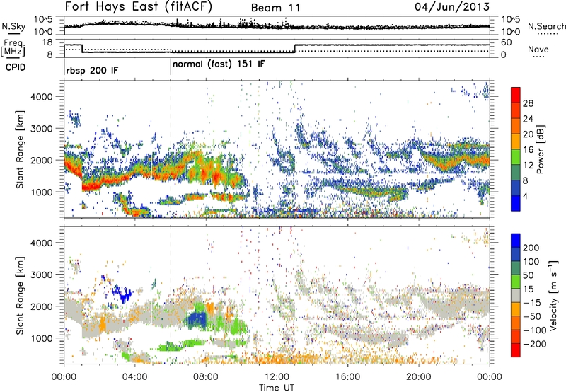Click the '4000' tick of the power panel
Viewport: 566px width, 392px height.
click(41, 97)
